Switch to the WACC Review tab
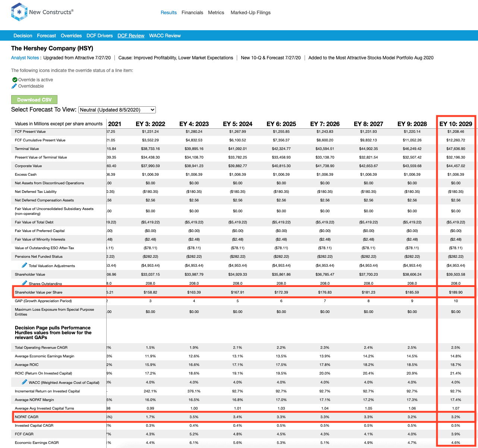Image resolution: width=478 pixels, height=448 pixels. point(165,36)
